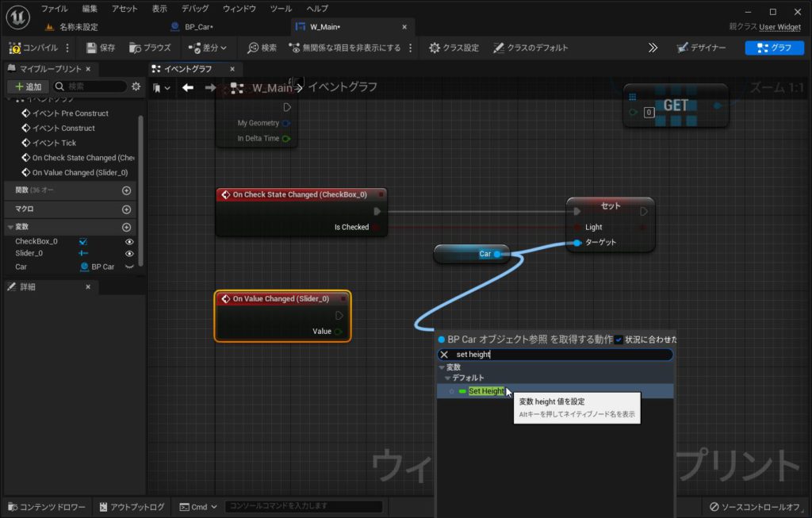Open the graph bookmarks dropdown
Screen dimensions: 812x518
pos(161,88)
